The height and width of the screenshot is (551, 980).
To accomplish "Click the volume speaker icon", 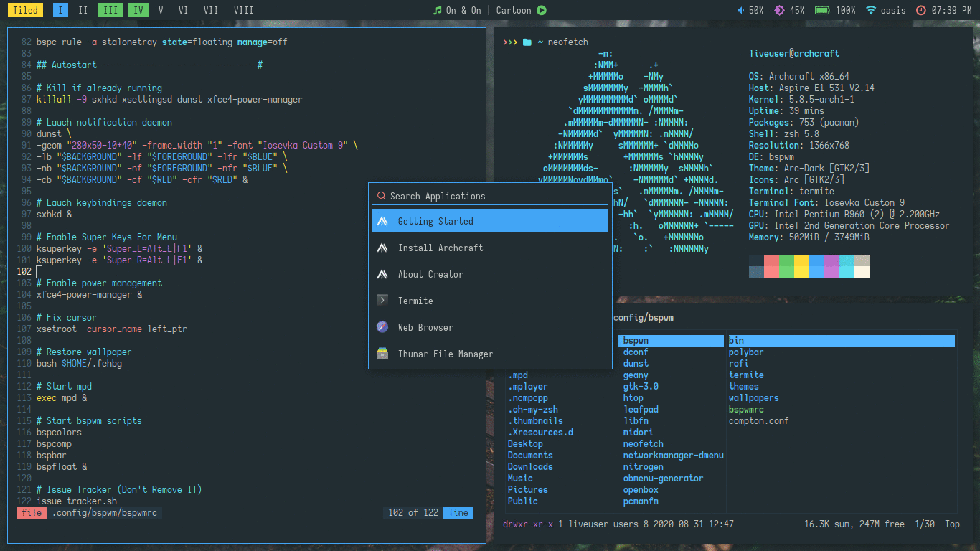I will [741, 10].
